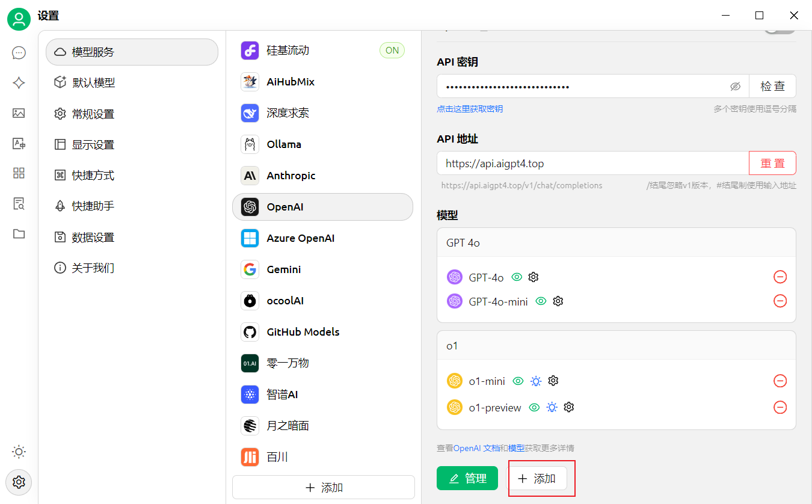Click the API 地址 input field
Viewport: 812px width, 504px height.
(593, 163)
